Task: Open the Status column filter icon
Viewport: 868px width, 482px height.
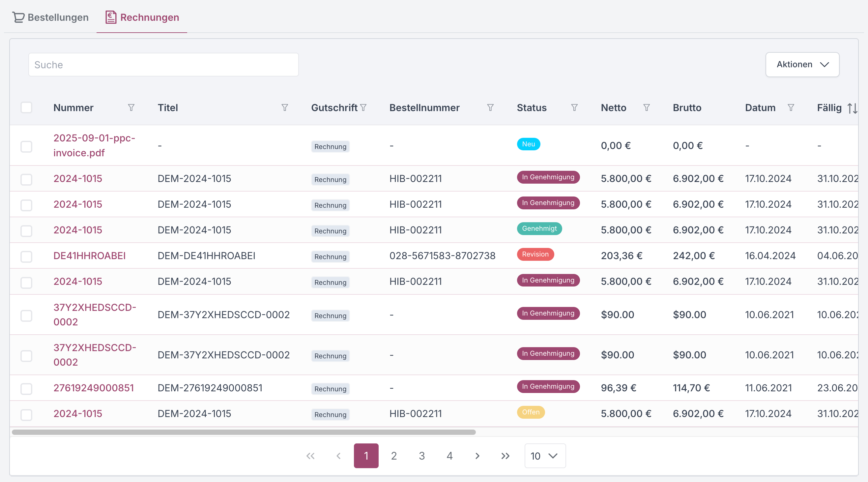Action: [574, 107]
